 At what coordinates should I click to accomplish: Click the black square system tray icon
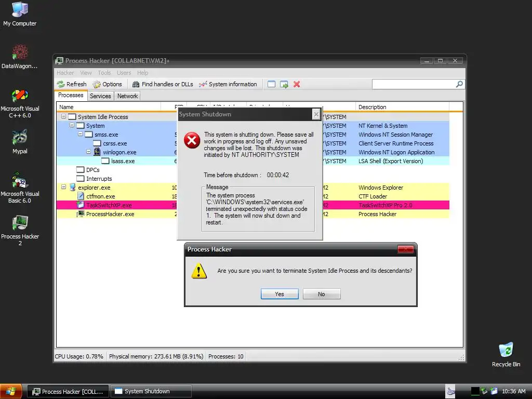tap(475, 391)
